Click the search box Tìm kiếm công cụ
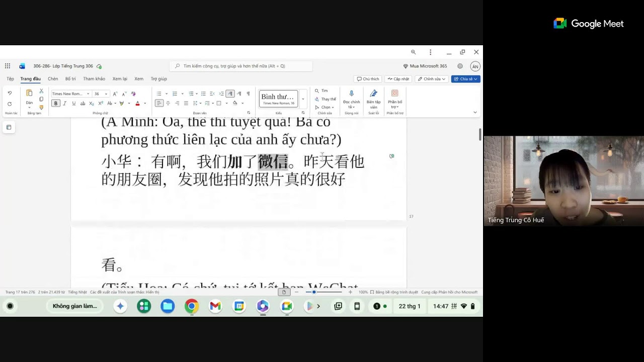This screenshot has height=362, width=644. point(242,66)
